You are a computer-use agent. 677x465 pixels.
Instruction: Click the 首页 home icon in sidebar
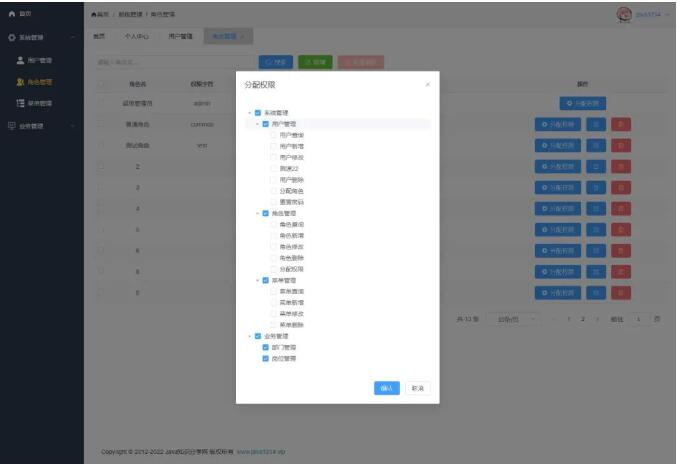[11, 14]
